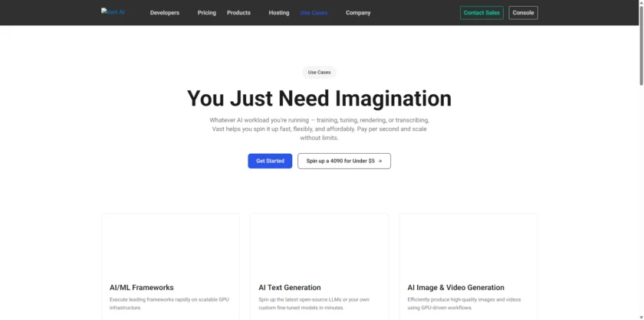The height and width of the screenshot is (320, 644).
Task: Click the scrollbar up arrow
Action: click(x=639, y=4)
